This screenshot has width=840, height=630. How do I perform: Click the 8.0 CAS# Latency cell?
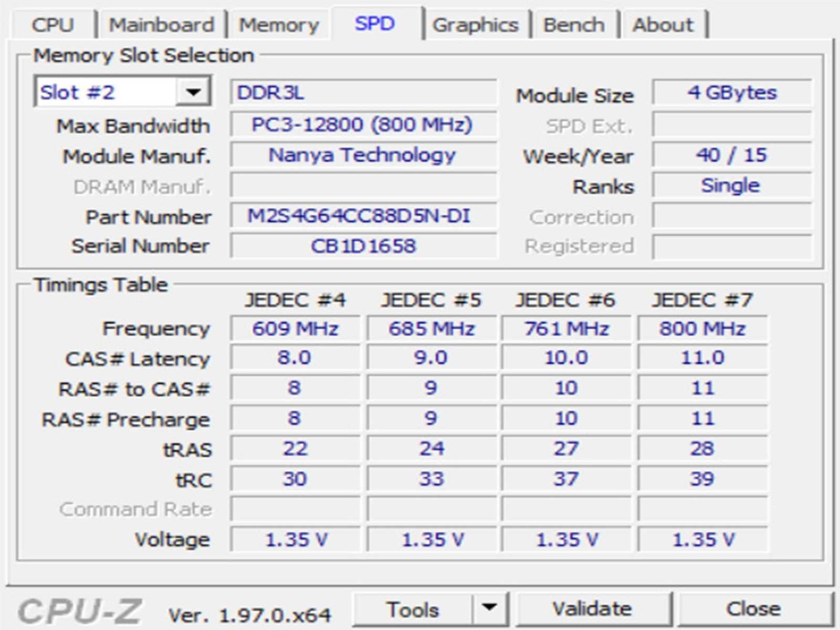(x=295, y=358)
